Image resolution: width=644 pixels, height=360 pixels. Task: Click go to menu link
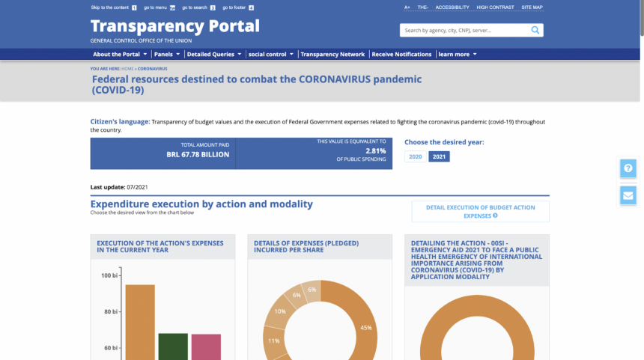coord(160,7)
